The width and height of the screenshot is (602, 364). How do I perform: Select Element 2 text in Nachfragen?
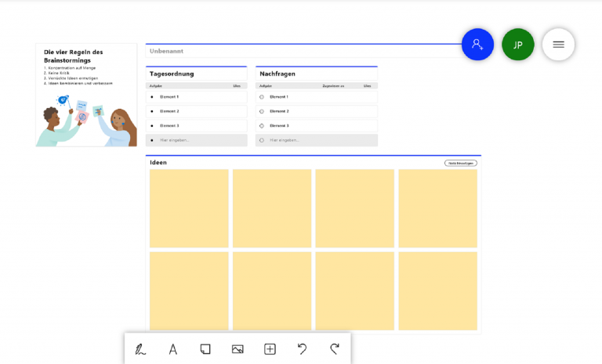[279, 111]
